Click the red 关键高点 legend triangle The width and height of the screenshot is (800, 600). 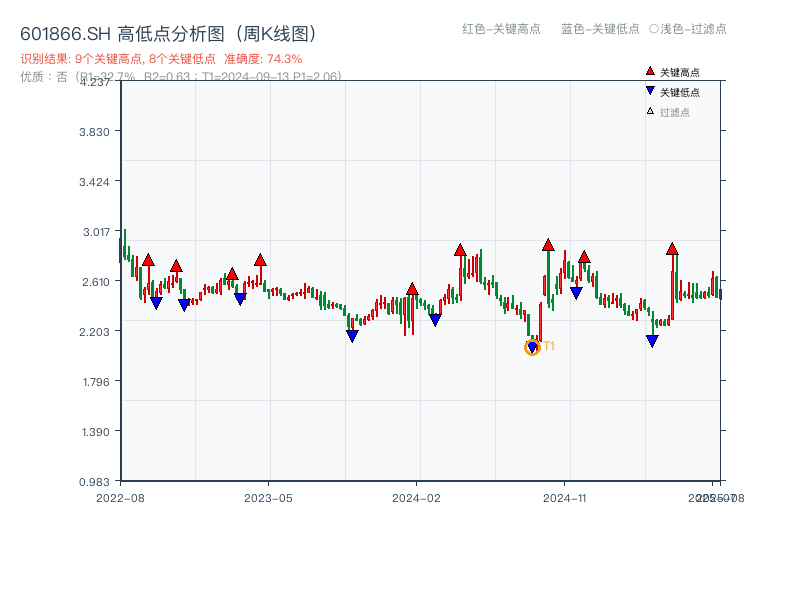(650, 72)
